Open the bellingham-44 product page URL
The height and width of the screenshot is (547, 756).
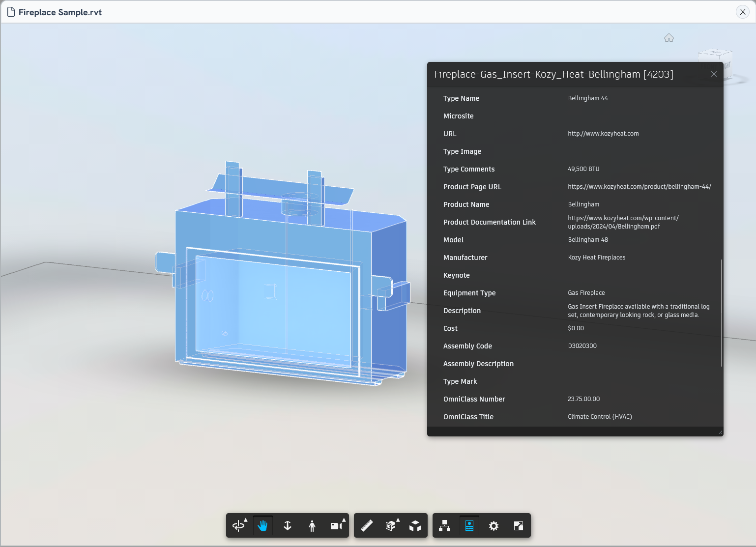pos(640,187)
